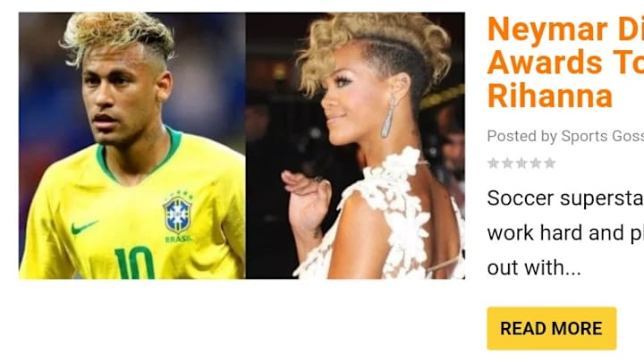
Task: Click the 'Awards To' headline line
Action: click(565, 63)
